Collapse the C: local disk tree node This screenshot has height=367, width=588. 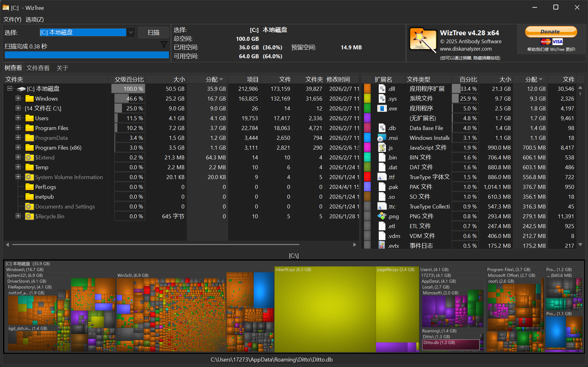10,88
